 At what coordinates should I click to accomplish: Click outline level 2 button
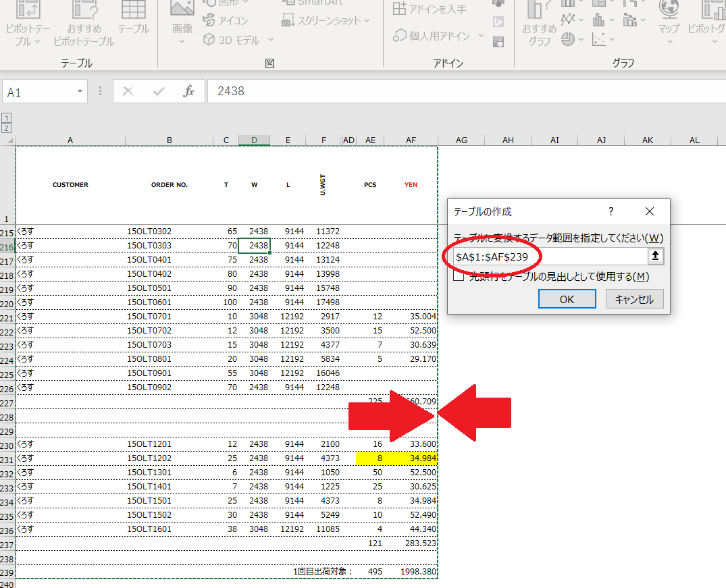tap(7, 128)
